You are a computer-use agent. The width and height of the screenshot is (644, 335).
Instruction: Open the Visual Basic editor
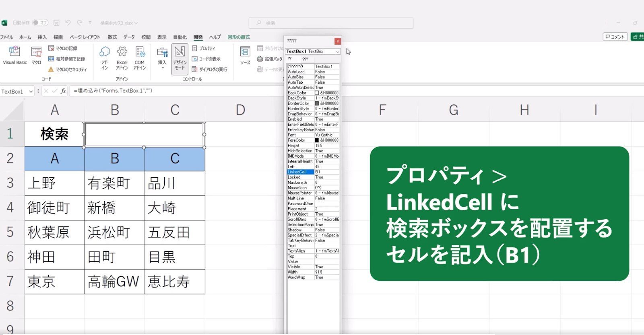pos(15,55)
